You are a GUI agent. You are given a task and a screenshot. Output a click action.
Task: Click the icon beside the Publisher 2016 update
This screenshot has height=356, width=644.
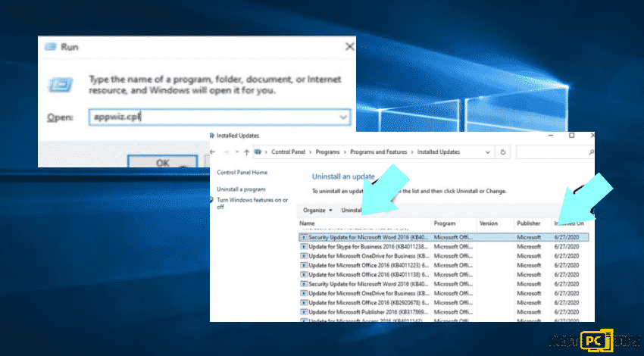tap(304, 312)
